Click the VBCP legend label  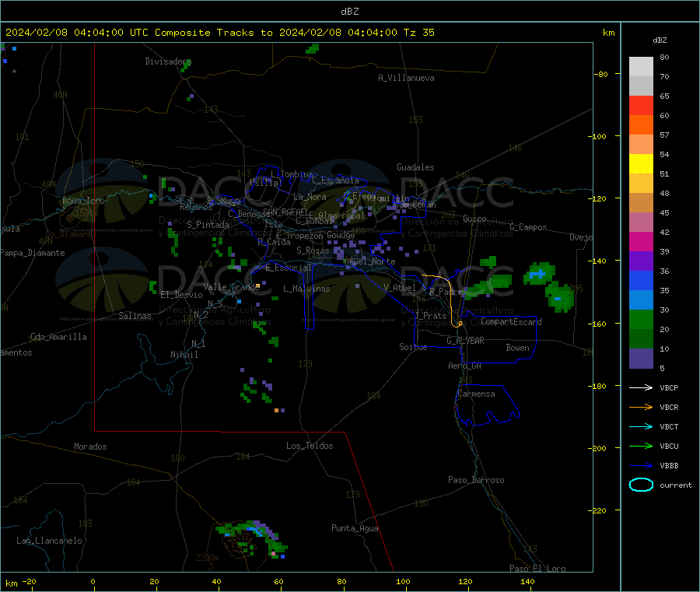click(x=669, y=388)
